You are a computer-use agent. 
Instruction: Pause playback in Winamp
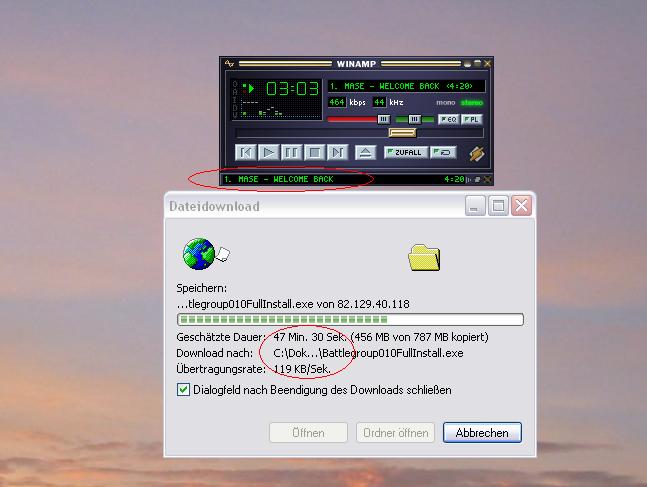pos(292,153)
